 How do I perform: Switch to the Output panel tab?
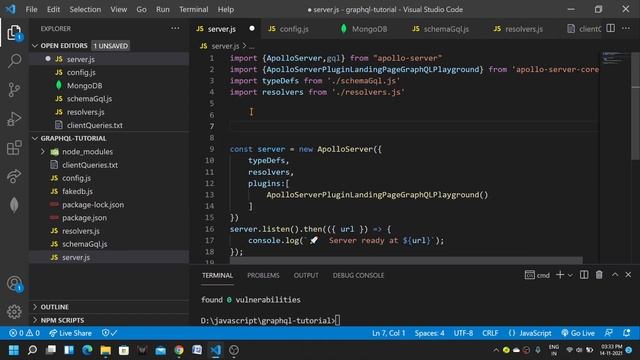point(306,275)
